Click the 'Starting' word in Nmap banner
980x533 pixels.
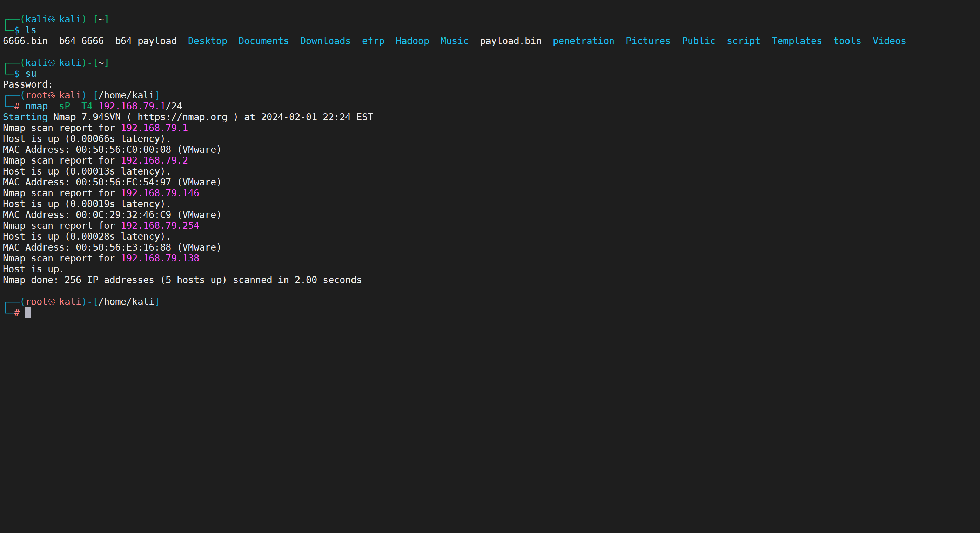pos(25,117)
